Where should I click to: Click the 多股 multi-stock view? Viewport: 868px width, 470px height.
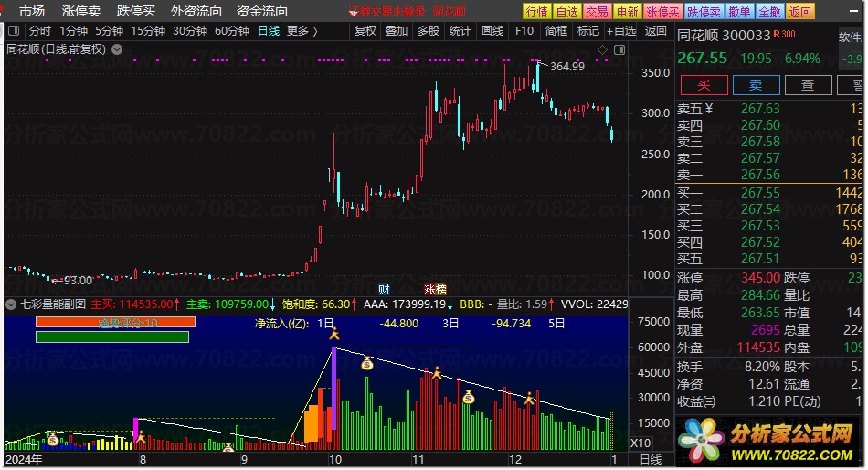(x=429, y=31)
